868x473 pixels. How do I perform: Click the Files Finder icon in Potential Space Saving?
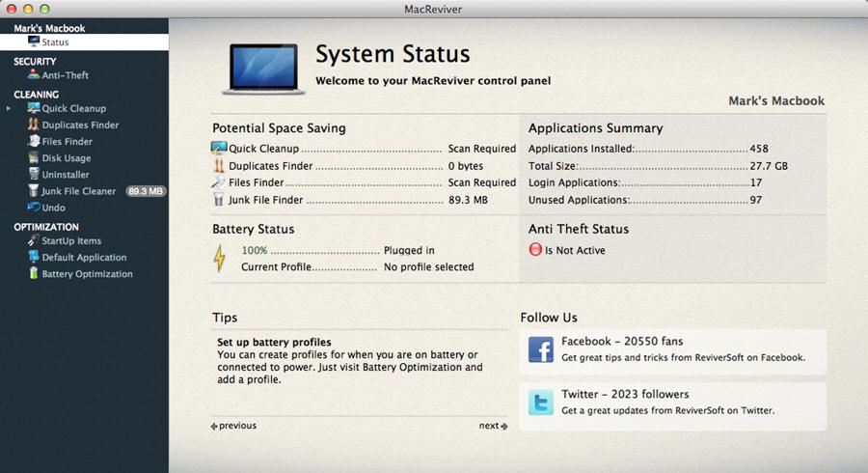[x=219, y=182]
